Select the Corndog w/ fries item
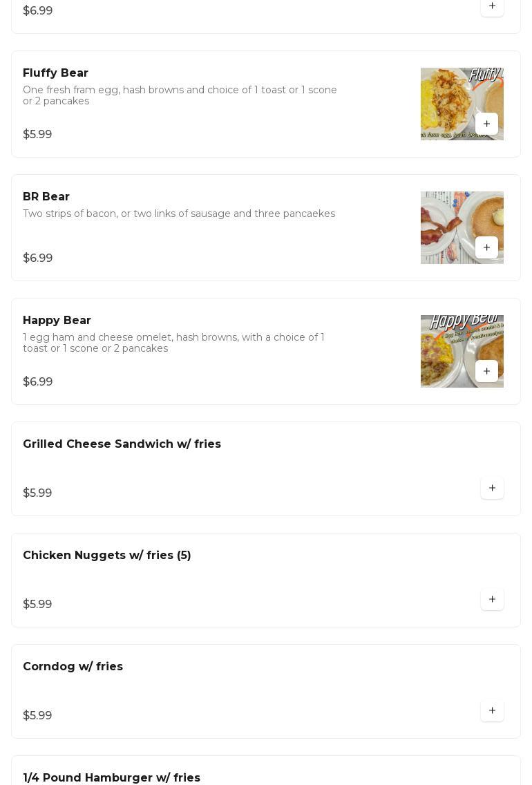Viewport: 532px width, 785px height. click(73, 667)
